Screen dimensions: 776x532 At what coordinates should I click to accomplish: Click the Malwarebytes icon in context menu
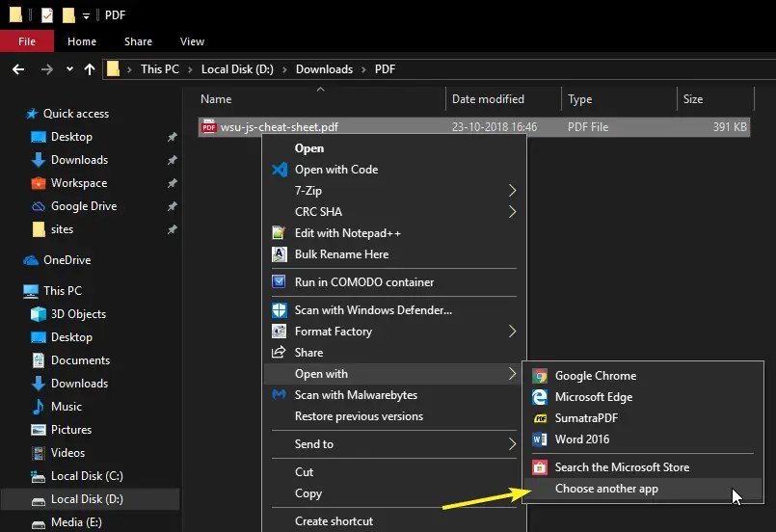[280, 395]
